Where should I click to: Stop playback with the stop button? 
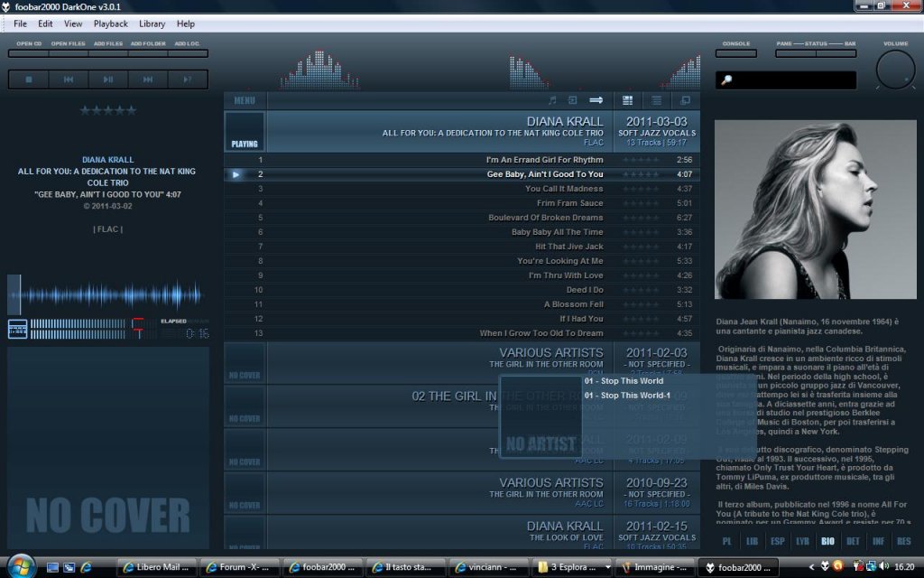pos(28,79)
